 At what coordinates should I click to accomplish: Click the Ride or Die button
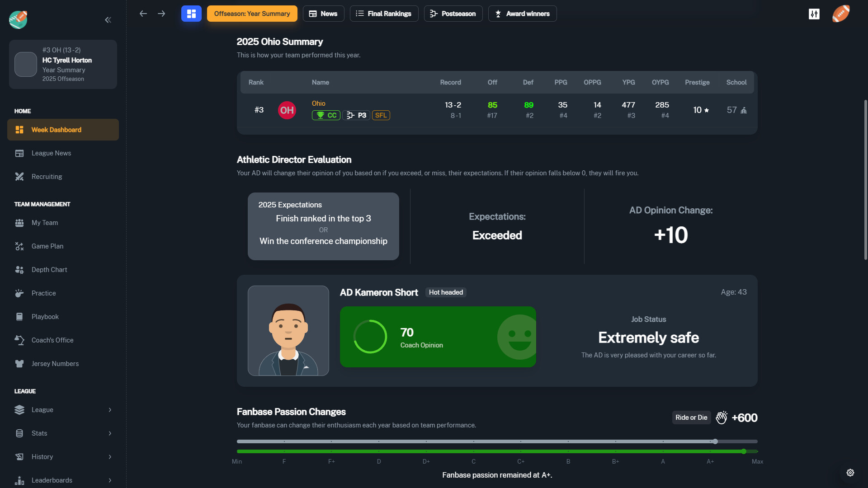[x=691, y=418]
